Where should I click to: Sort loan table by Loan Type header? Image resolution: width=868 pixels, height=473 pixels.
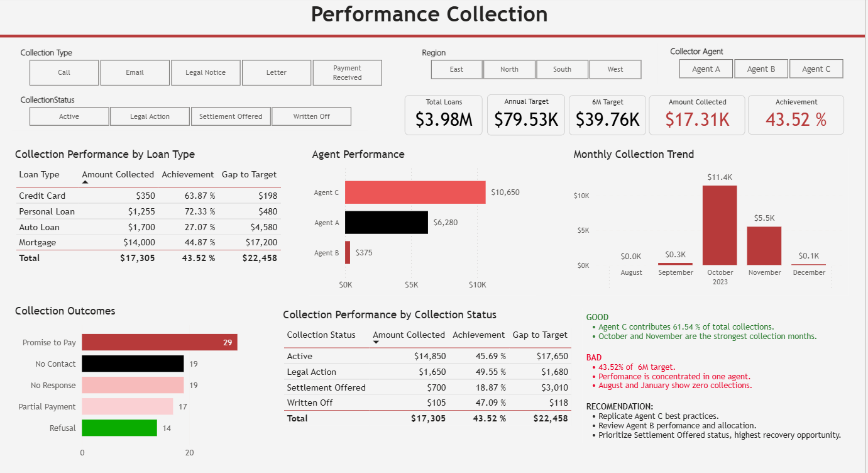pos(39,174)
